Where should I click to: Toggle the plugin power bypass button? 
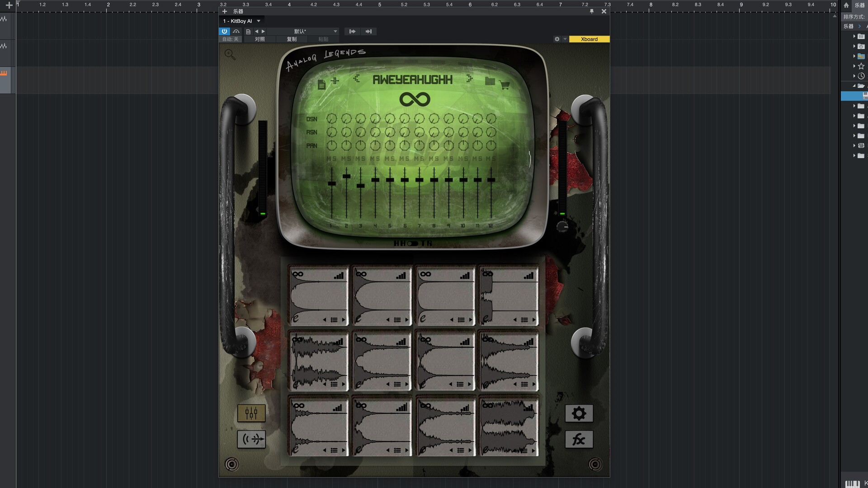click(224, 31)
